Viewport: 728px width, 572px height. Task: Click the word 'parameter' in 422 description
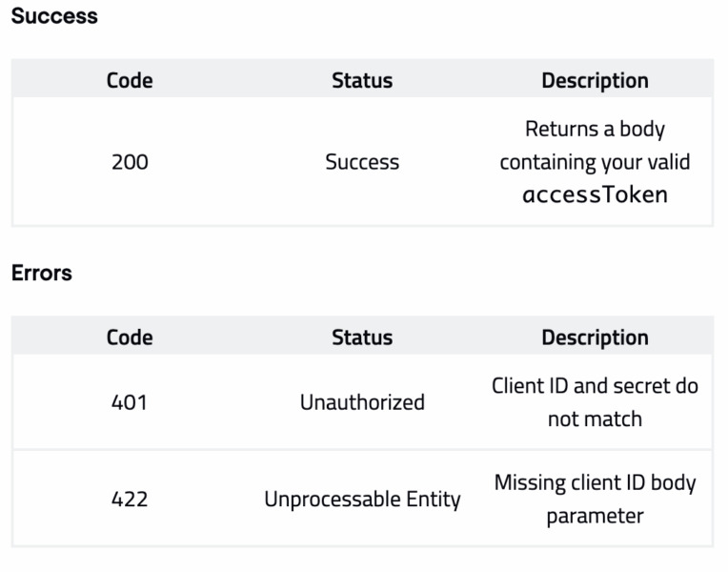point(595,516)
